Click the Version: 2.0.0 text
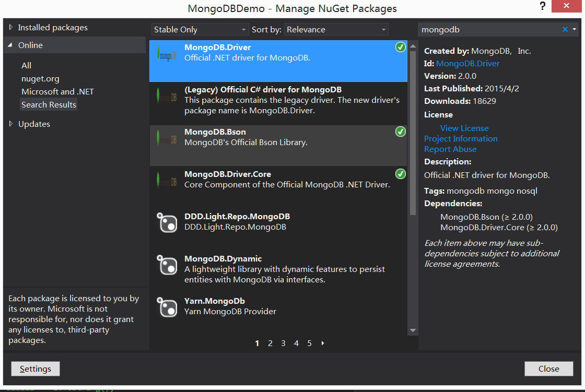This screenshot has width=585, height=392. pos(450,76)
